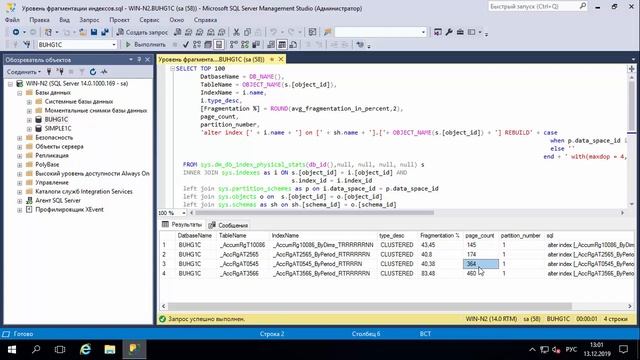Open the Запрос menu
640x360 pixels.
point(89,20)
